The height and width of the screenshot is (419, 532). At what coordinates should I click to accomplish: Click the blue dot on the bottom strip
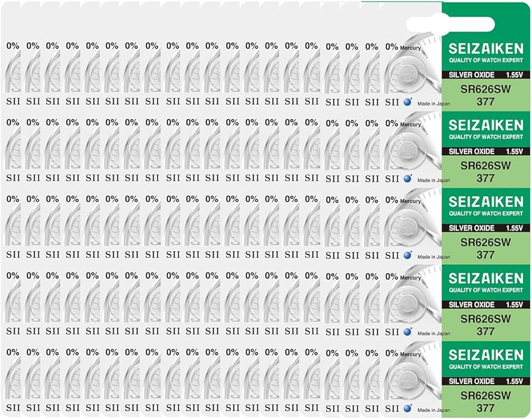407,409
